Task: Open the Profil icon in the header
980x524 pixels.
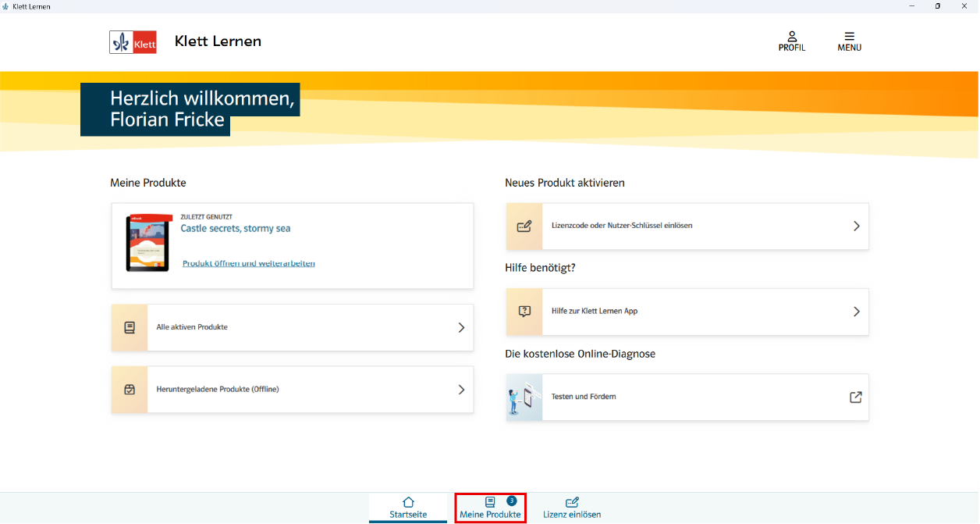Action: pyautogui.click(x=791, y=37)
